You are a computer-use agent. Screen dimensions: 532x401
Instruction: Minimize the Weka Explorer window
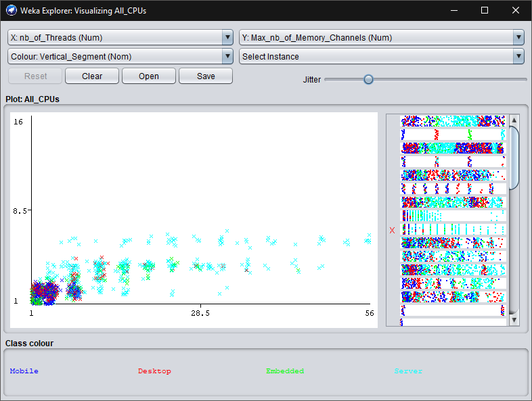tap(454, 11)
